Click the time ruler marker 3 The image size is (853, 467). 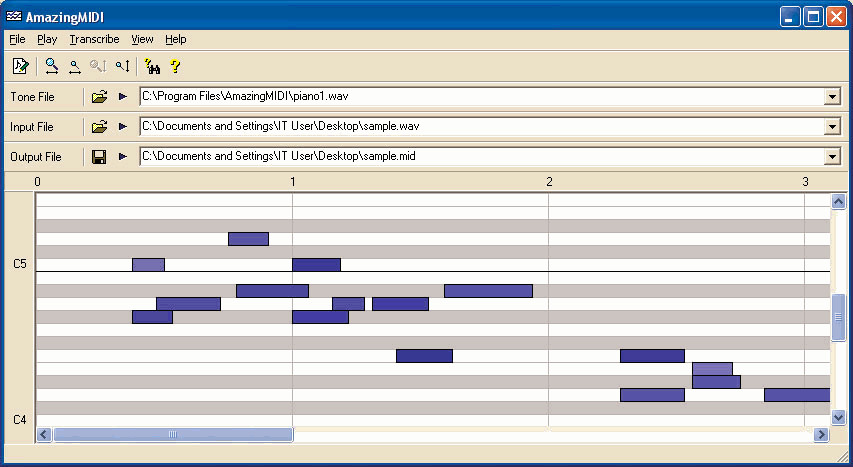tap(806, 182)
